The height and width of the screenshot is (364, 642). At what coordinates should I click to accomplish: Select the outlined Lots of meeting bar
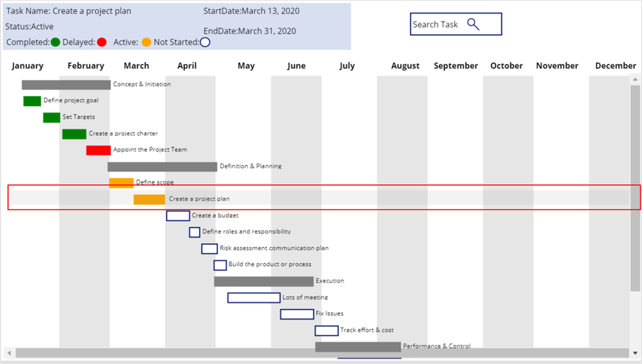point(254,298)
